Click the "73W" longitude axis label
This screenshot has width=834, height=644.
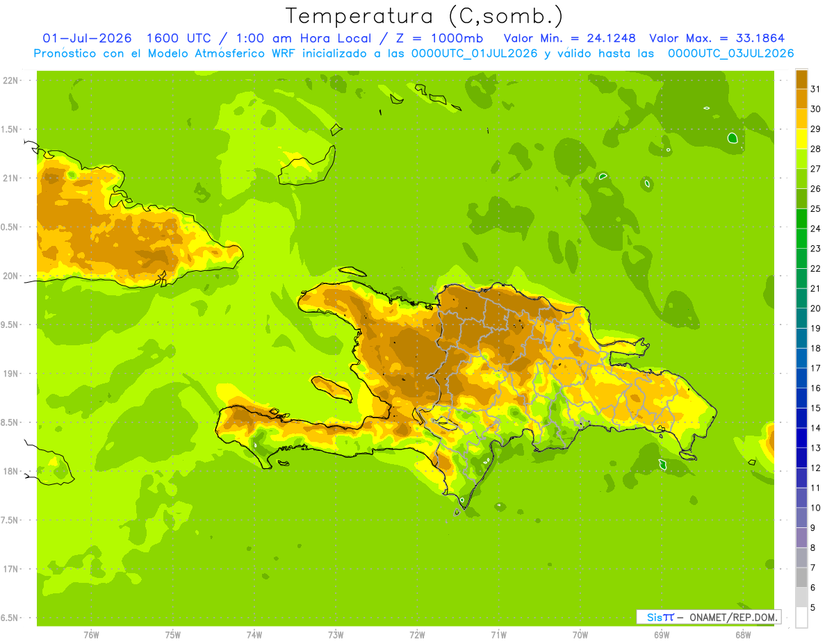pyautogui.click(x=336, y=635)
